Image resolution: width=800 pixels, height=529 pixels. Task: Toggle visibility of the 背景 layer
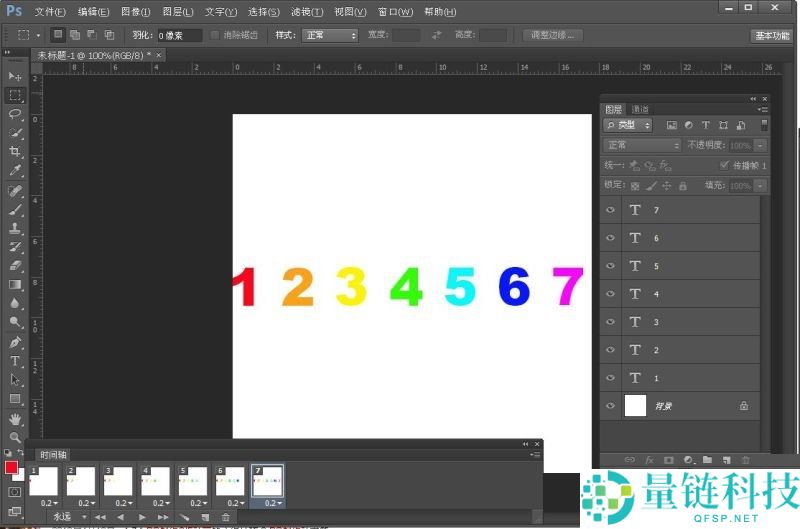[610, 406]
